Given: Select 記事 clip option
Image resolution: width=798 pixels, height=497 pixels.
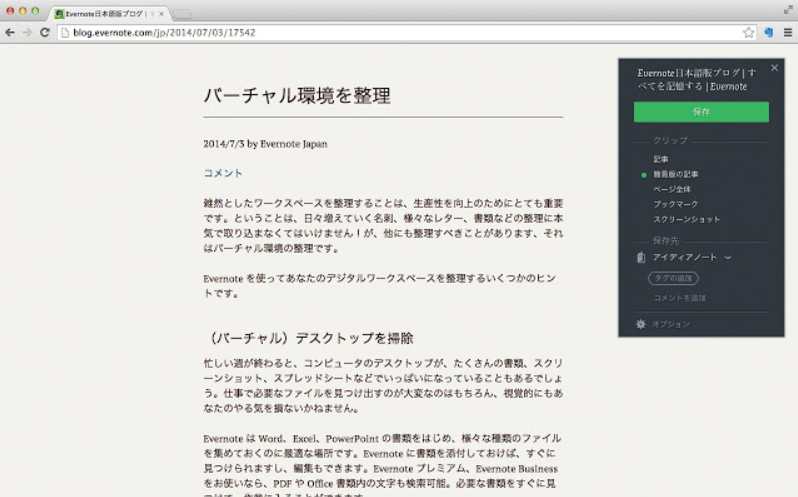Looking at the screenshot, I should tap(661, 159).
